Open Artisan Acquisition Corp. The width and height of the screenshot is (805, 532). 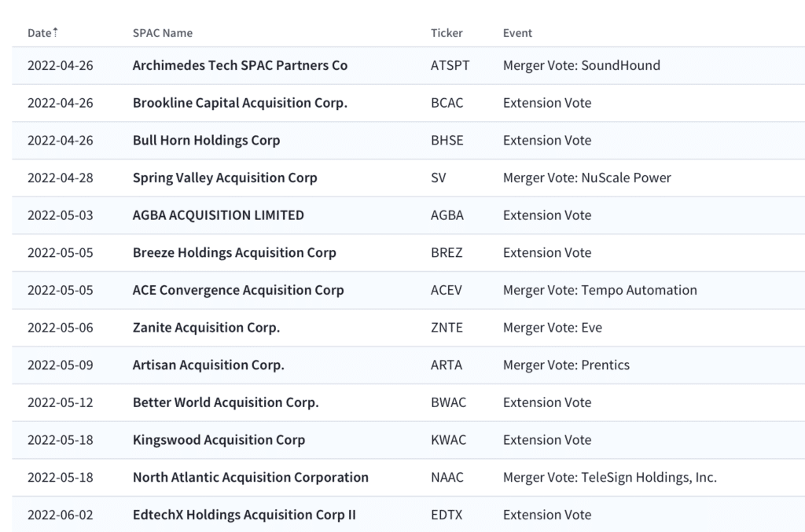(208, 365)
